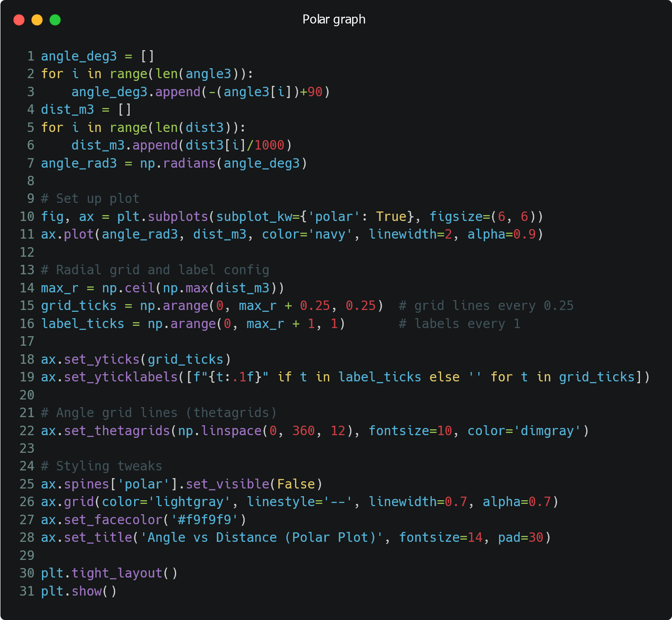The width and height of the screenshot is (672, 620).
Task: Click the red close window button
Action: coord(19,20)
